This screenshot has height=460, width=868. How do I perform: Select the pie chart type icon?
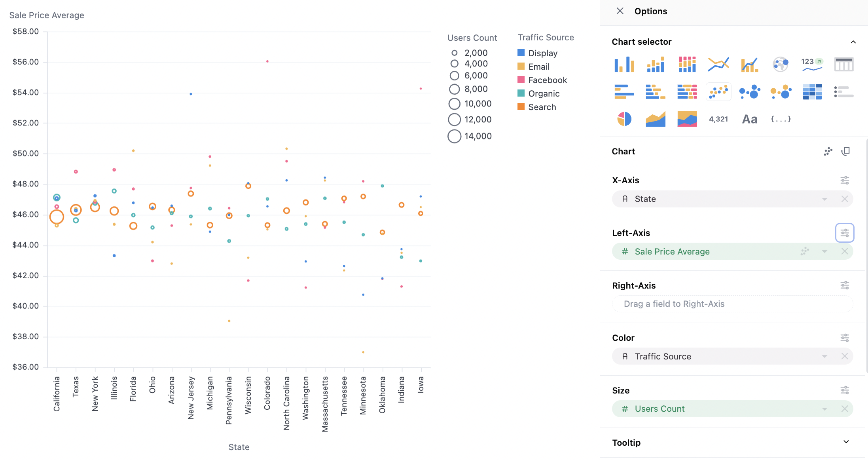click(624, 119)
